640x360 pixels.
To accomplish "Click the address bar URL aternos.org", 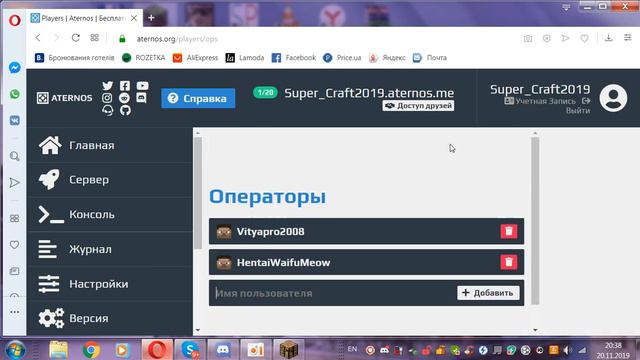I will [x=177, y=39].
